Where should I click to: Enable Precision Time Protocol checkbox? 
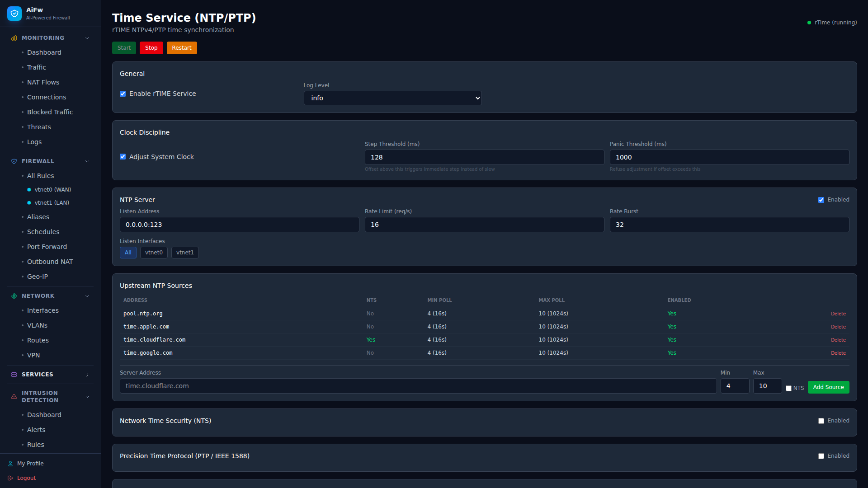click(821, 456)
